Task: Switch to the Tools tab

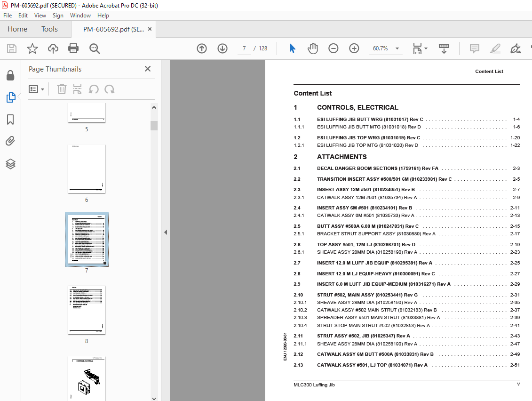Action: pos(49,29)
